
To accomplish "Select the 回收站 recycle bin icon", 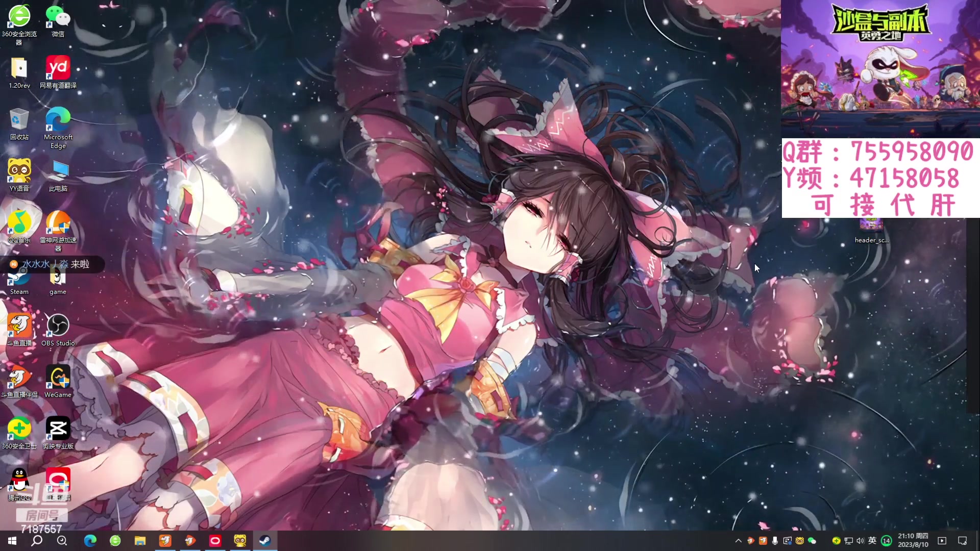I will pyautogui.click(x=19, y=124).
